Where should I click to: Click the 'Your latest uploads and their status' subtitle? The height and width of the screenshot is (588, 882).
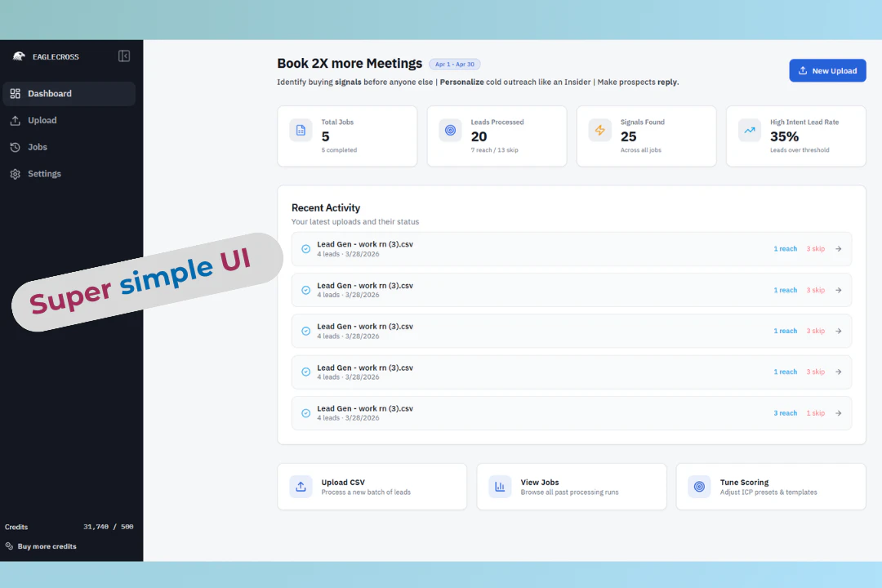click(x=355, y=221)
